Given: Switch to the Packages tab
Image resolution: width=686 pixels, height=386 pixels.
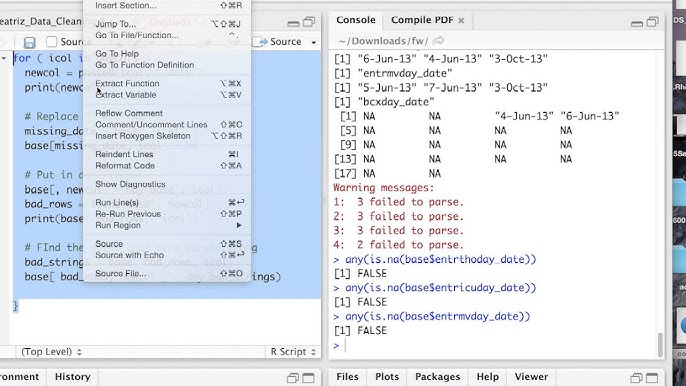Looking at the screenshot, I should click(x=438, y=377).
